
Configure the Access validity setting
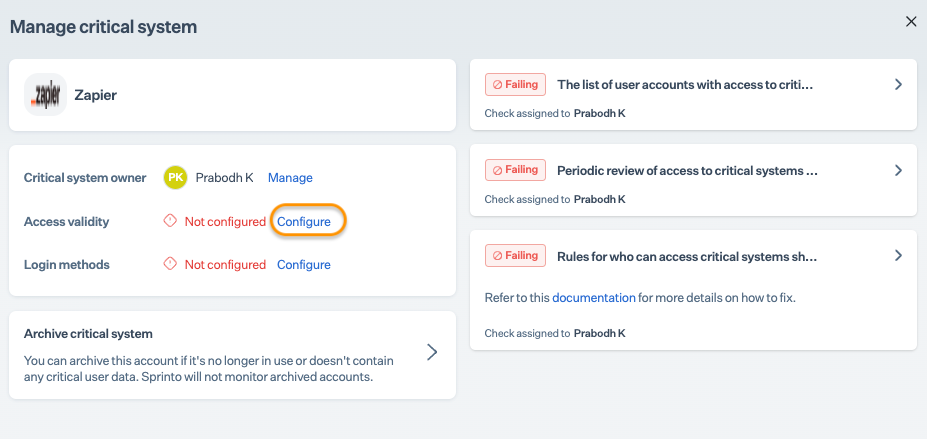point(304,221)
